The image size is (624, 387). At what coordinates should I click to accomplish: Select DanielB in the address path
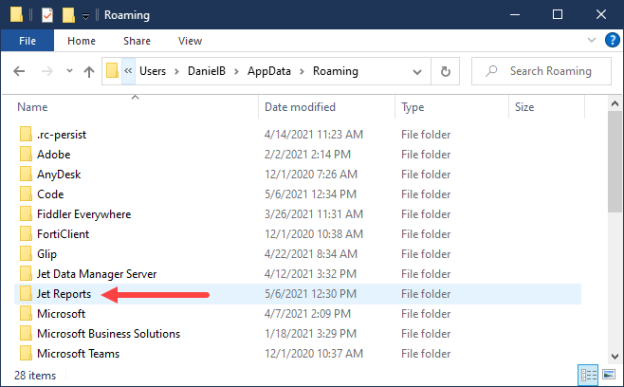tap(207, 71)
